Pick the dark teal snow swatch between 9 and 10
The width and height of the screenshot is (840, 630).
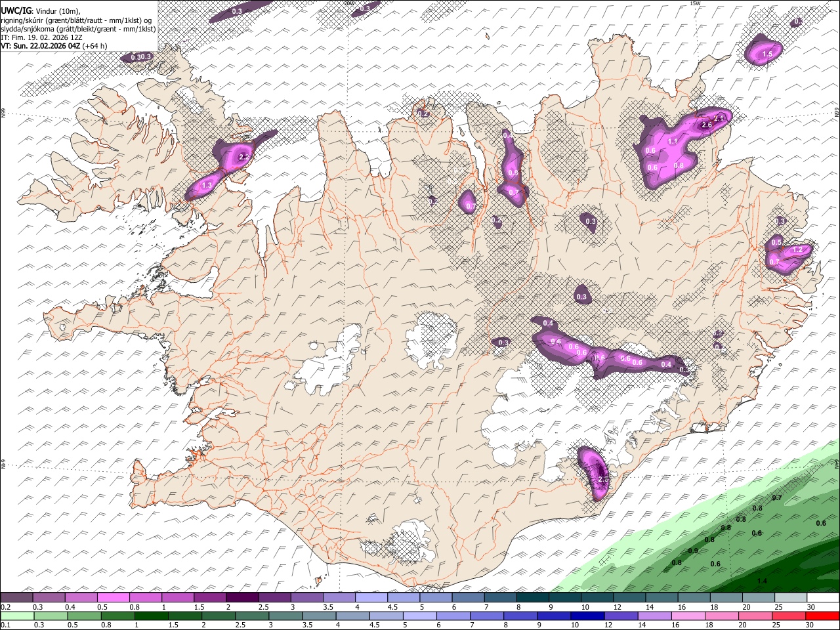pos(564,597)
